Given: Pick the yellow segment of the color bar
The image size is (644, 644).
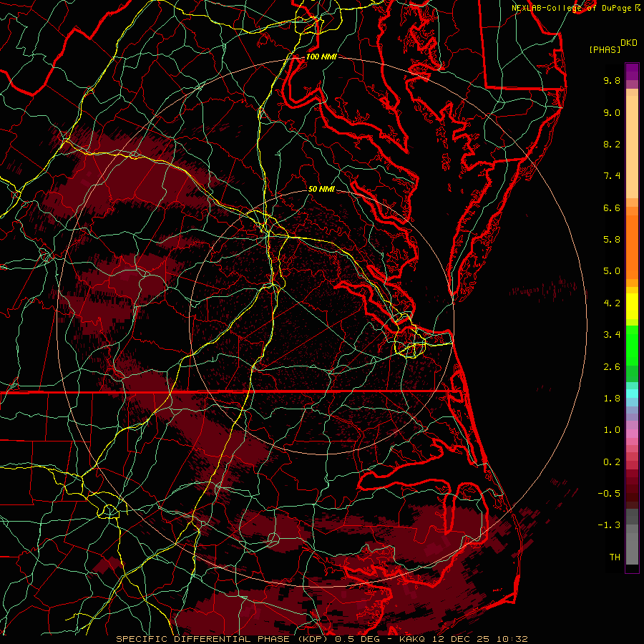Looking at the screenshot, I should [632, 306].
